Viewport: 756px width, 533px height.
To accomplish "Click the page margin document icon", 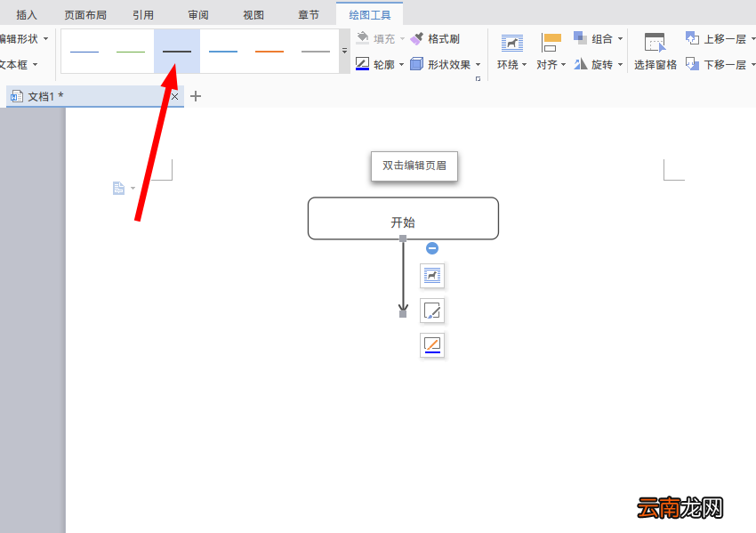I will (x=118, y=188).
